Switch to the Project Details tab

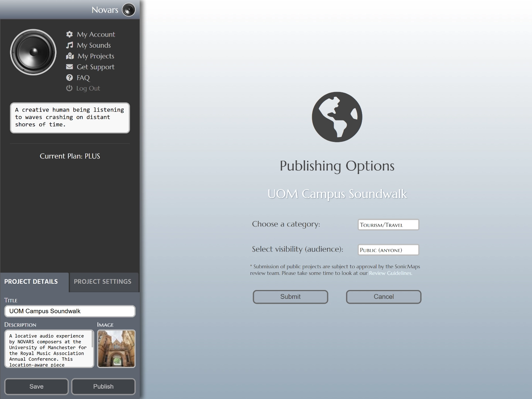34,282
